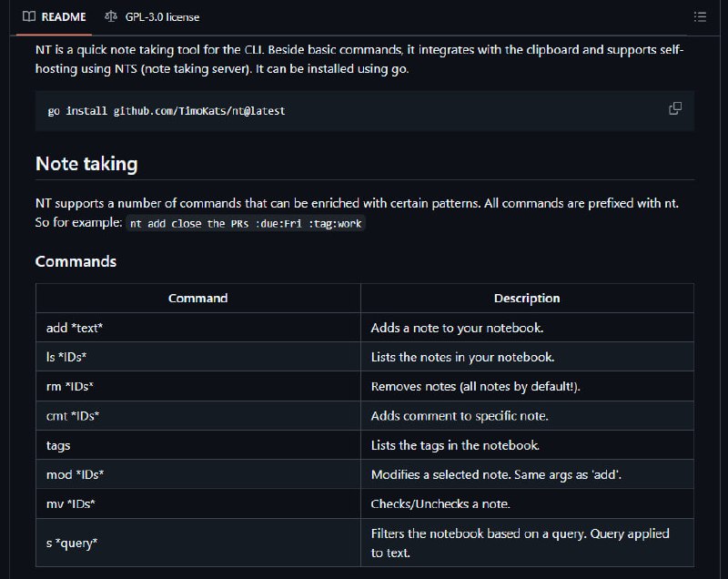Screen dimensions: 728x579
Task: Select the 'ls *IDs*' table cell
Action: [x=198, y=357]
